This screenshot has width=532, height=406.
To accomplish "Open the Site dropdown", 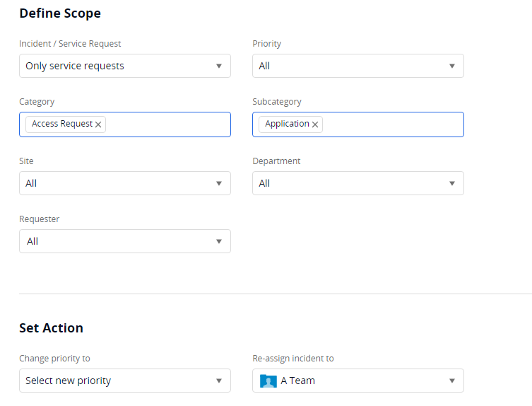I will pos(124,183).
